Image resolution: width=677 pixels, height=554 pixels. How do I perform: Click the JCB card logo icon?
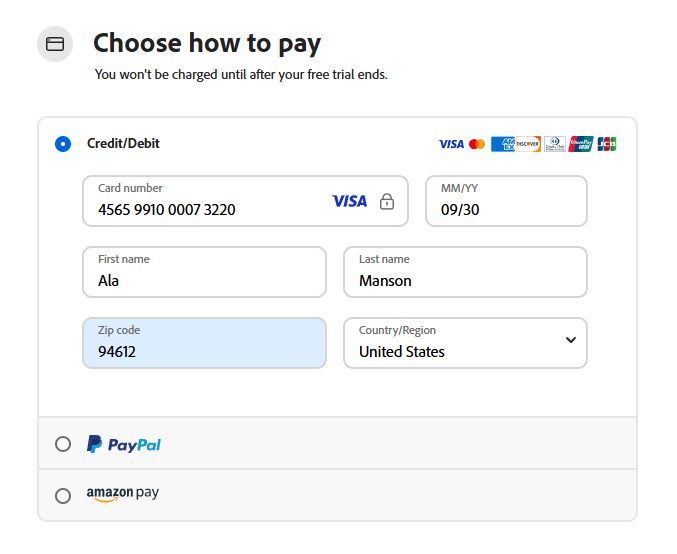606,144
